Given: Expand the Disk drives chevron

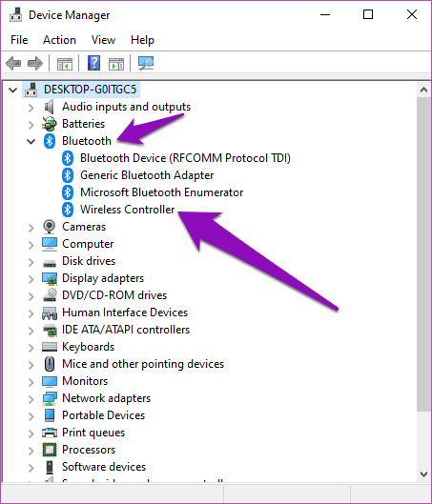Looking at the screenshot, I should pos(31,262).
